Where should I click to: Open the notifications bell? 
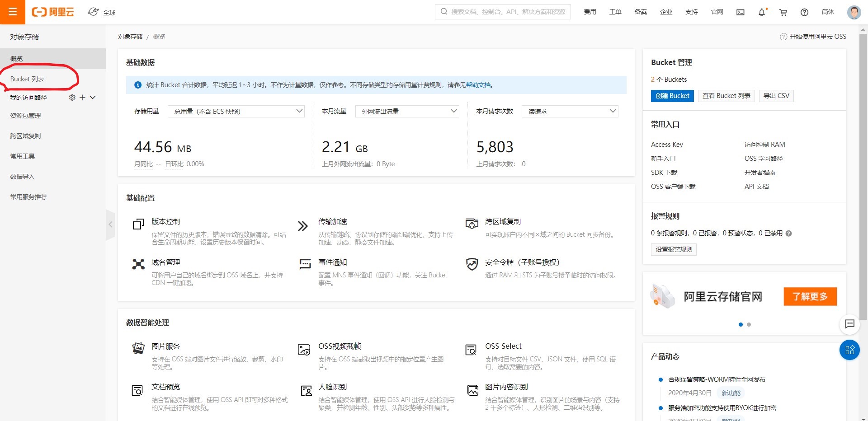(762, 12)
